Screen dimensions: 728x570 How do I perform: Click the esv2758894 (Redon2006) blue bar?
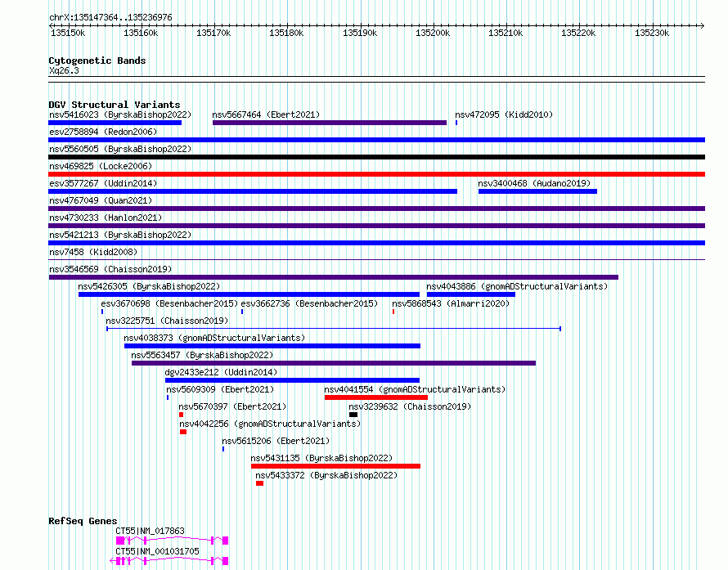click(376, 140)
